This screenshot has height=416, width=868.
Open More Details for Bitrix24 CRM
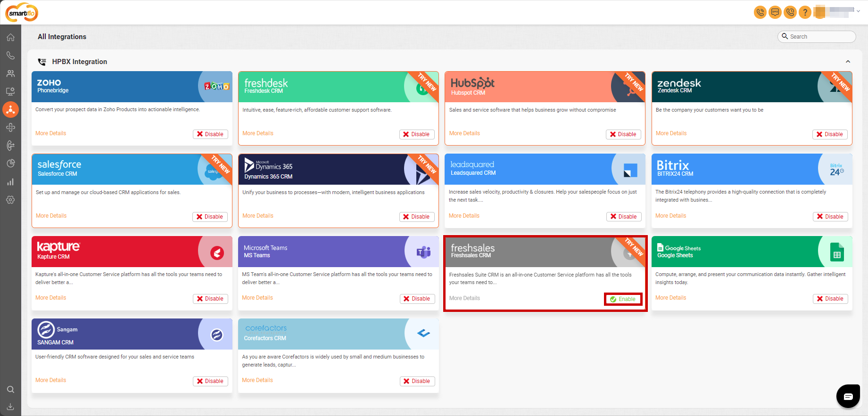(671, 216)
